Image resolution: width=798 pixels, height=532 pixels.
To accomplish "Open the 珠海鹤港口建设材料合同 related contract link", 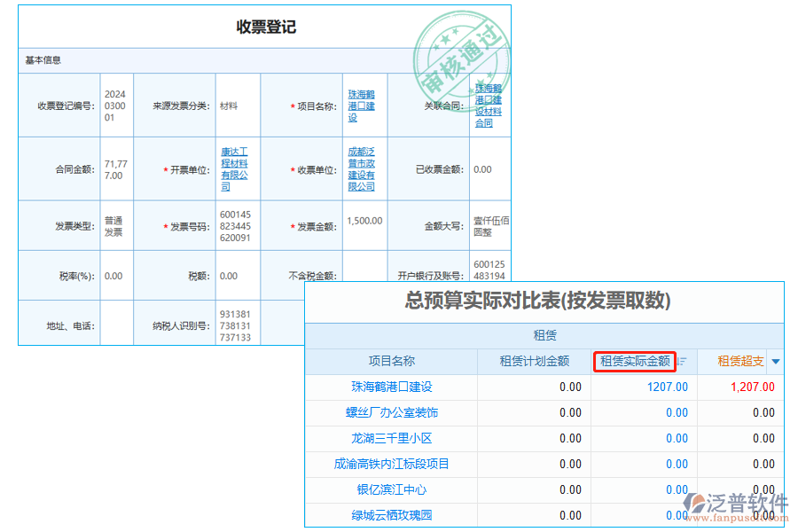I will [x=488, y=105].
